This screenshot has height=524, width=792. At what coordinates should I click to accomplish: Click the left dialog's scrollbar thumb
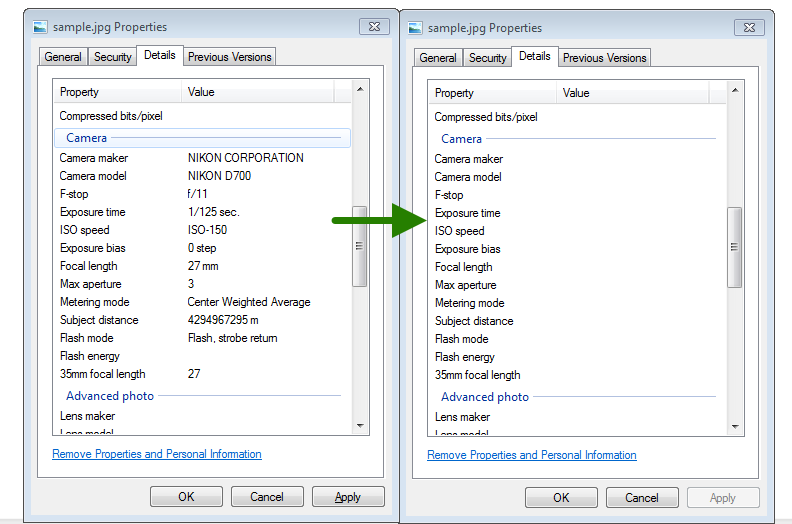[x=360, y=246]
